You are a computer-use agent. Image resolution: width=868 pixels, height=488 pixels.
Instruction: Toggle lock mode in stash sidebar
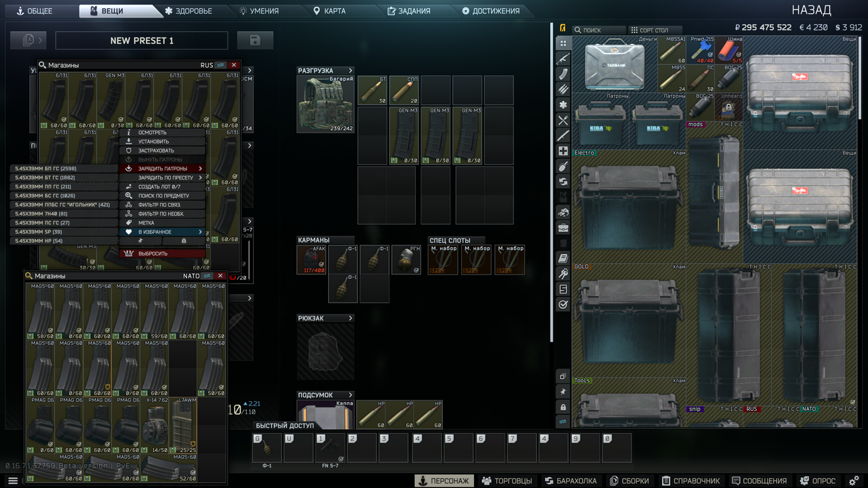point(563,407)
